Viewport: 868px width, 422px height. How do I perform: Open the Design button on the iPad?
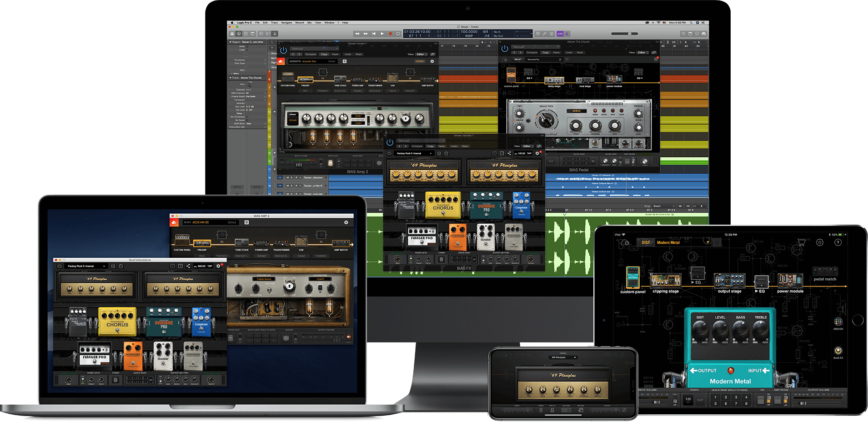pyautogui.click(x=838, y=323)
